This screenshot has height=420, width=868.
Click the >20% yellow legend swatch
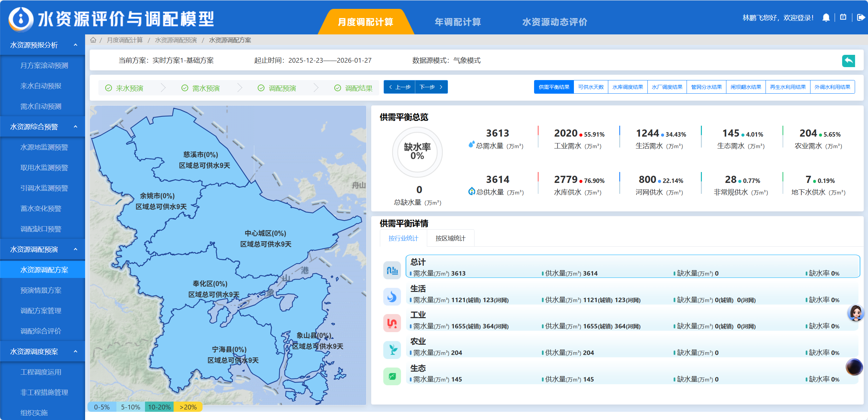point(188,407)
